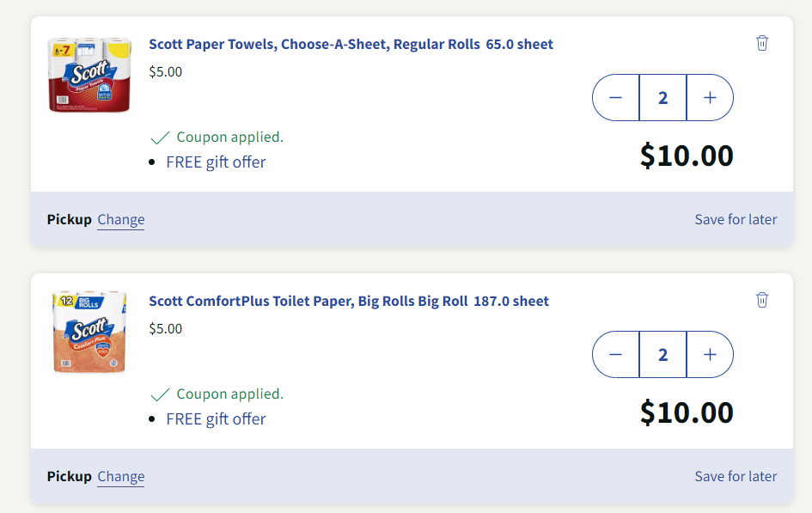The width and height of the screenshot is (812, 513).
Task: View FREE gift offer for Paper Towels
Action: click(x=216, y=162)
